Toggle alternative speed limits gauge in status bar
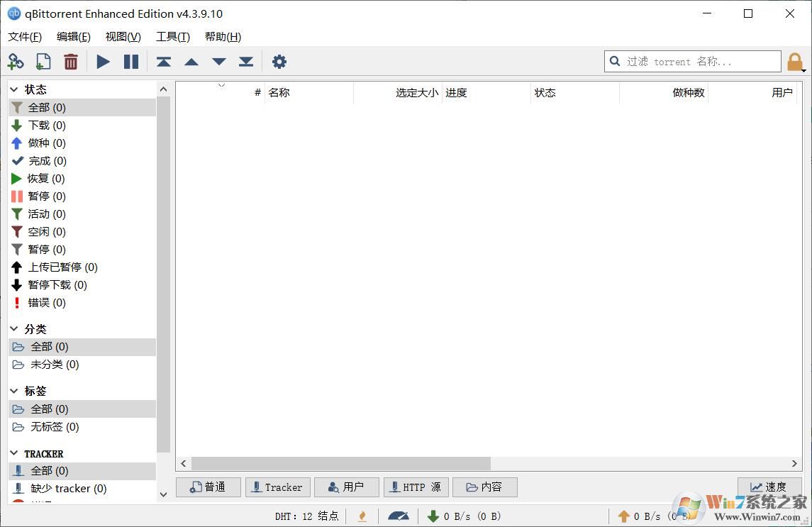Viewport: 812px width, 527px height. tap(399, 516)
